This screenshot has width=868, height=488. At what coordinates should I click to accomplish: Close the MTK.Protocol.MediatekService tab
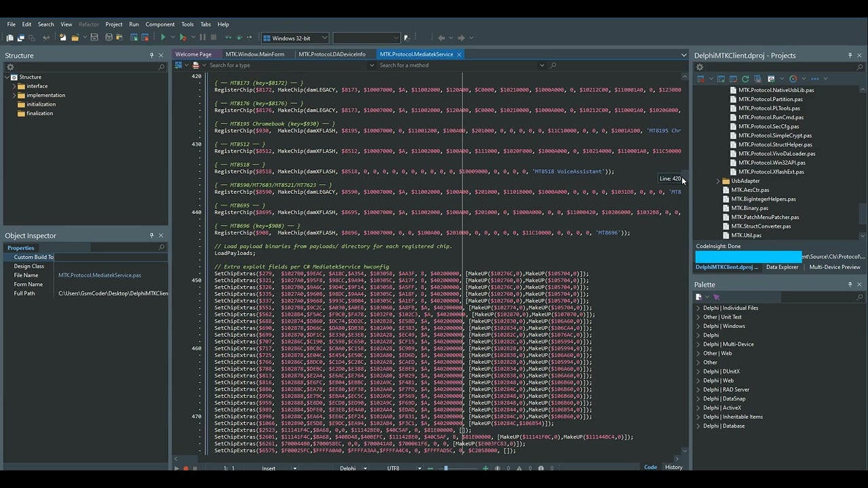coord(459,54)
